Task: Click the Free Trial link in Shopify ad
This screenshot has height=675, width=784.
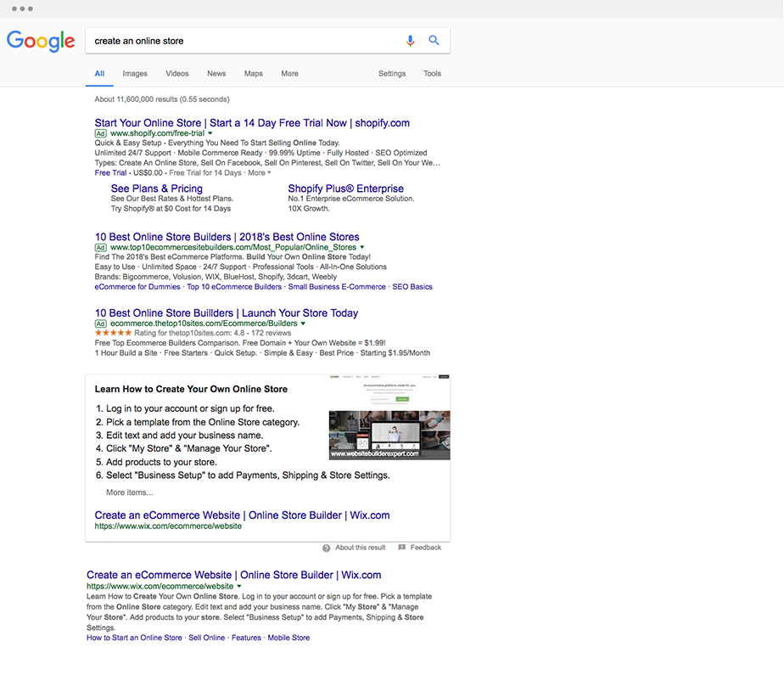Action: point(110,172)
